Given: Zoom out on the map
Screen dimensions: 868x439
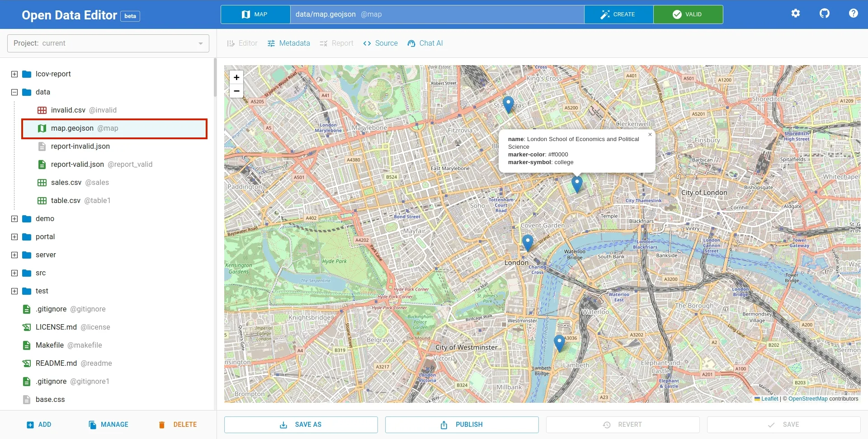Looking at the screenshot, I should [236, 91].
